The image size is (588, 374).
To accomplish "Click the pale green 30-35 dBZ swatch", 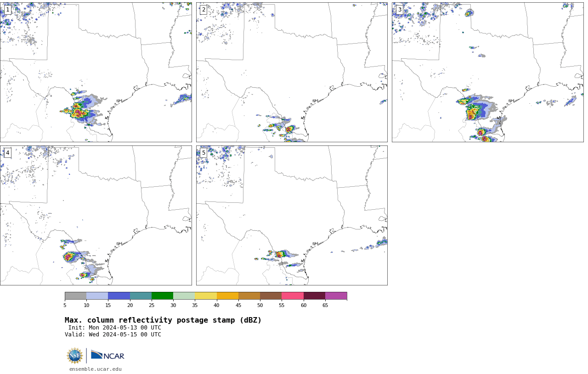I will coord(184,296).
